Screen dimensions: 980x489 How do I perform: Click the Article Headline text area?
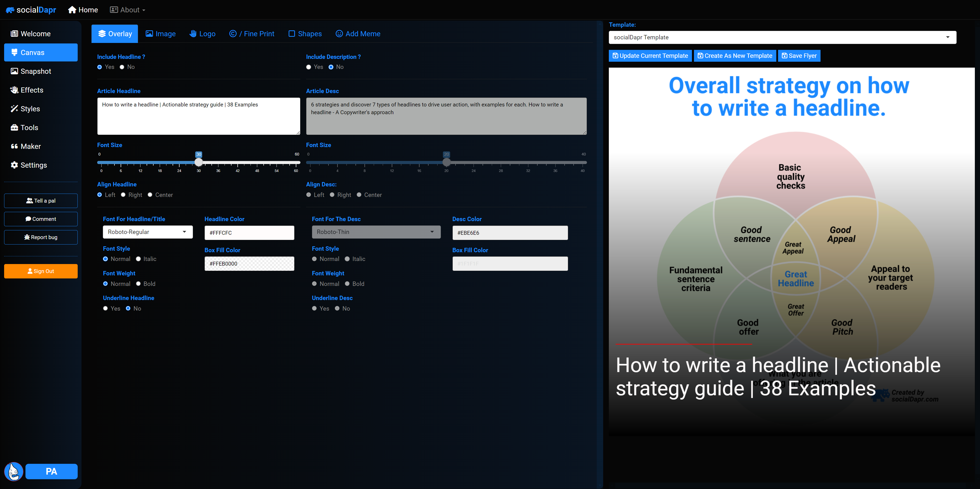click(199, 116)
